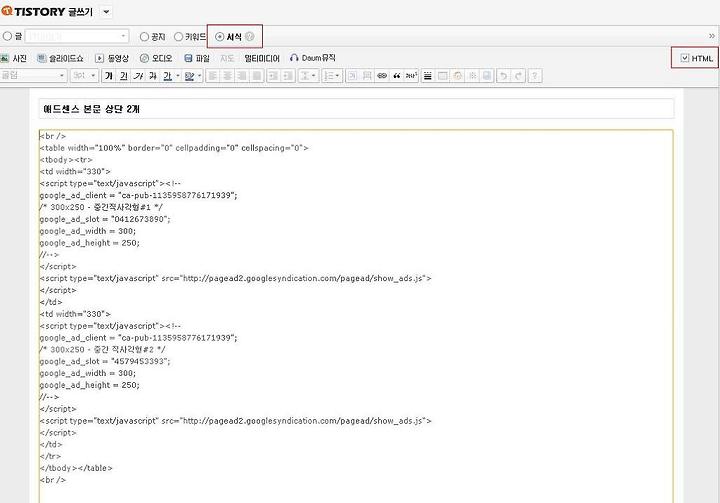Image resolution: width=720 pixels, height=503 pixels.
Task: Click the help icon beside 서식
Action: coord(249,37)
